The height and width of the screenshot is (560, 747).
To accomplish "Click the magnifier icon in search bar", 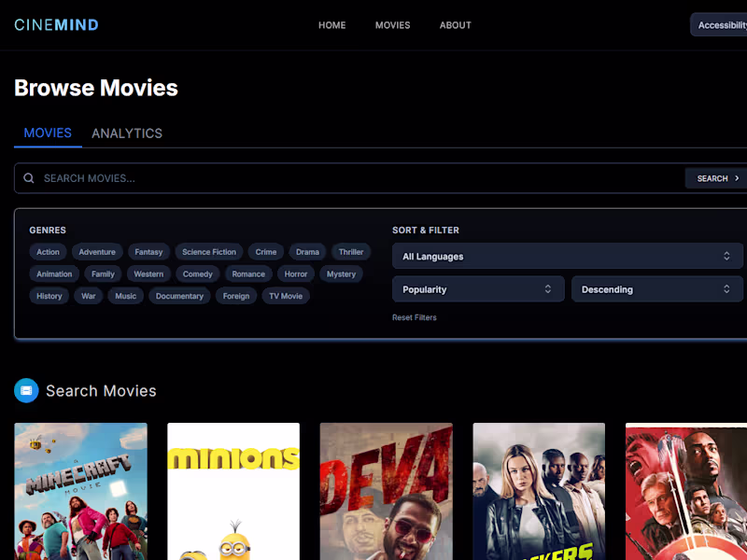I will (29, 178).
